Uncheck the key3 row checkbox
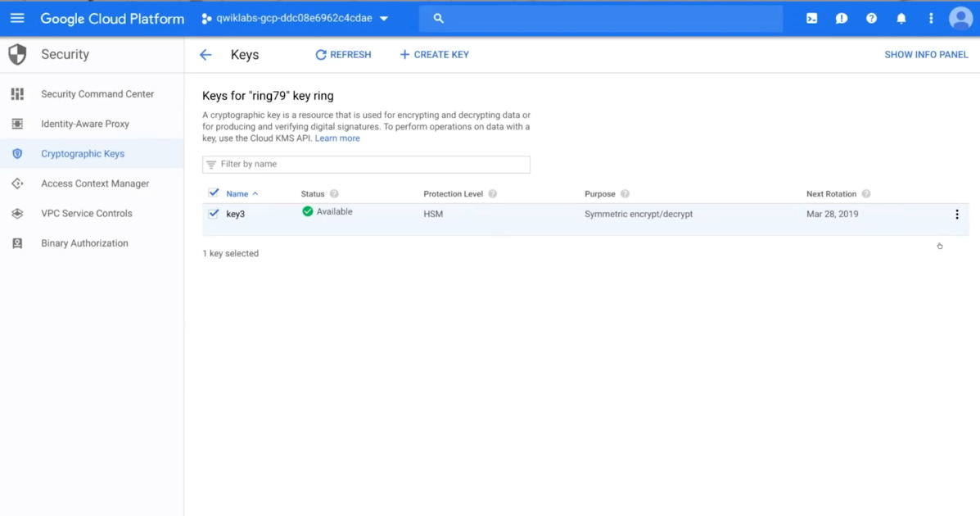This screenshot has height=516, width=980. (214, 213)
